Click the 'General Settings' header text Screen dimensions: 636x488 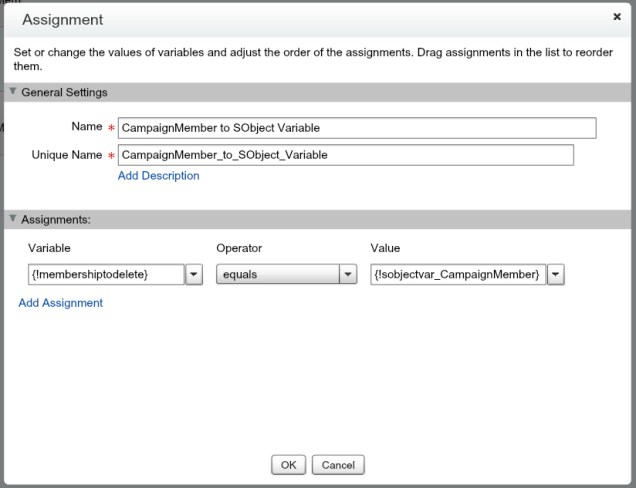pos(64,92)
